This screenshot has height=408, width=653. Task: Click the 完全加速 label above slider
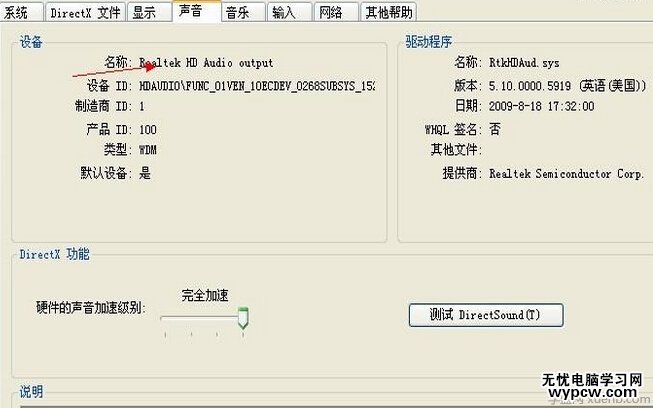tap(205, 296)
